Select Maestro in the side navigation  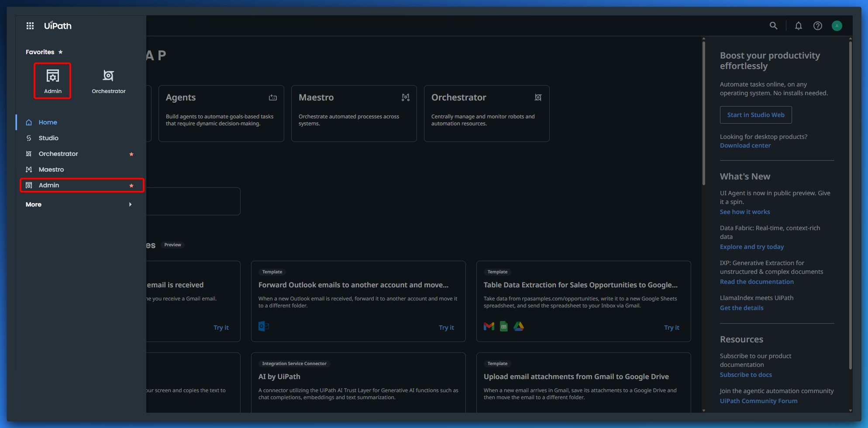80,169
